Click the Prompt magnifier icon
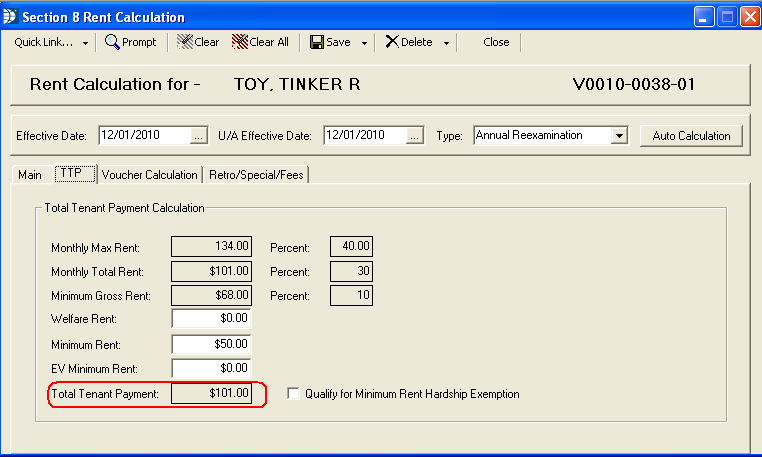Screen dimensions: 762x457 (112, 42)
